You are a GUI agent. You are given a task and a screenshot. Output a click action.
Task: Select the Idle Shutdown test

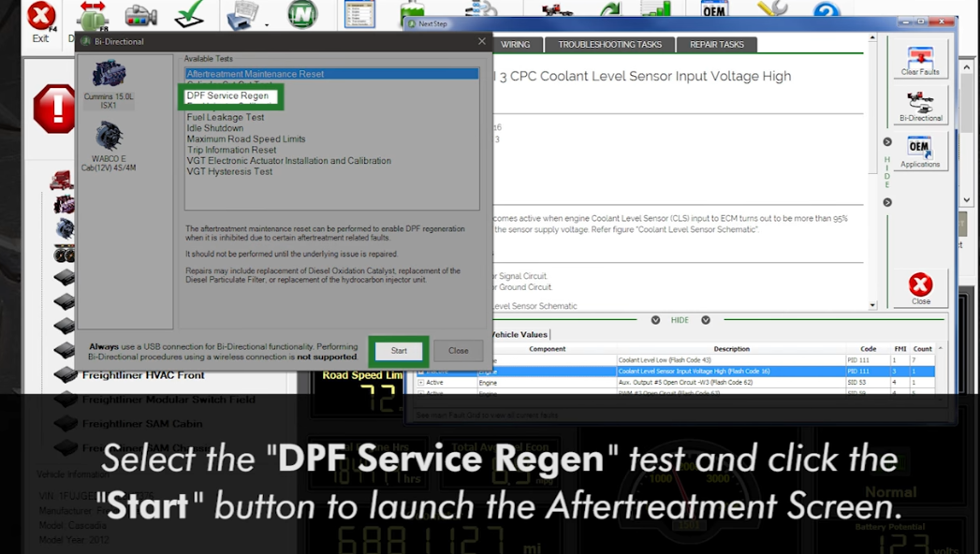tap(215, 128)
